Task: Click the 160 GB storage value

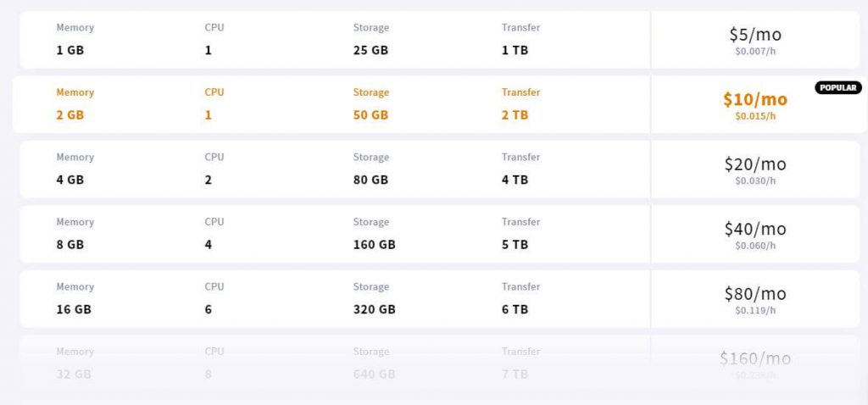Action: tap(374, 245)
